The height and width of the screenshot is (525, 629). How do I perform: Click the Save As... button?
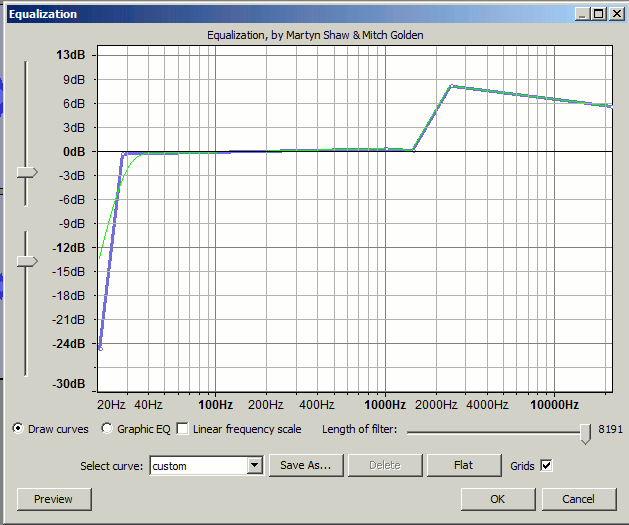[x=306, y=465]
